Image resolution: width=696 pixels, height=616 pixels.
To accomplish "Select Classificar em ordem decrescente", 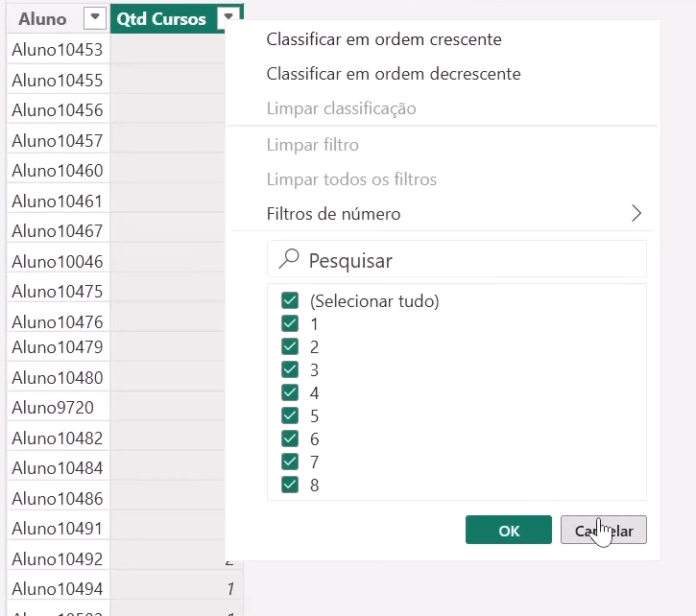I will (394, 74).
